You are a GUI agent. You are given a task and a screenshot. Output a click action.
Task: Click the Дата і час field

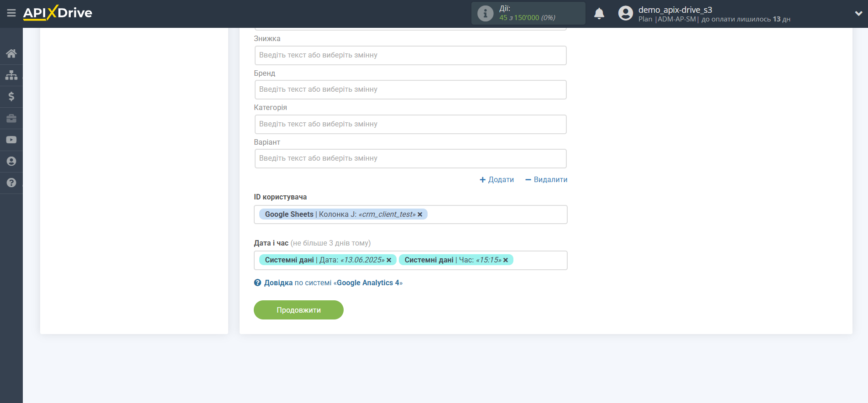[411, 260]
